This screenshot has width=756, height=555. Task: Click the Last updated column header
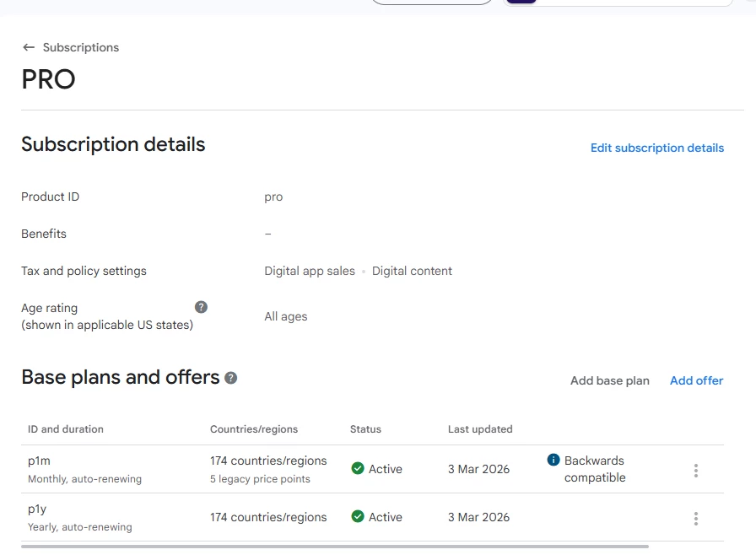click(480, 429)
